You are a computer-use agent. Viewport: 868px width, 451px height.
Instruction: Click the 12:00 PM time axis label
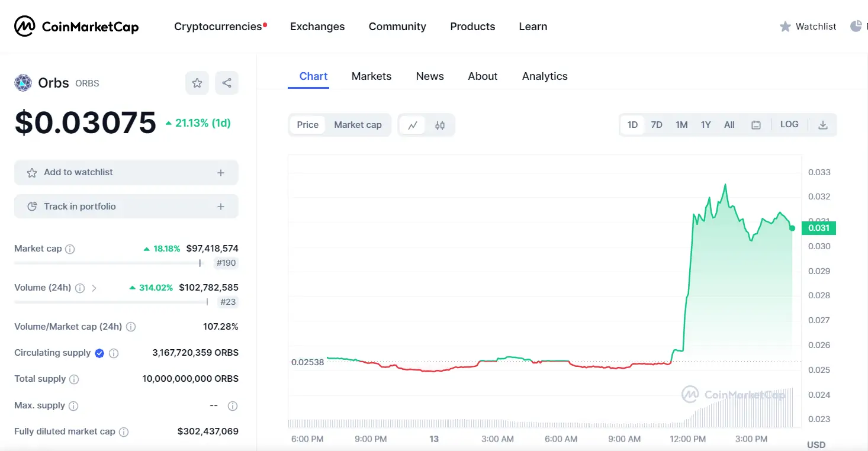click(688, 439)
